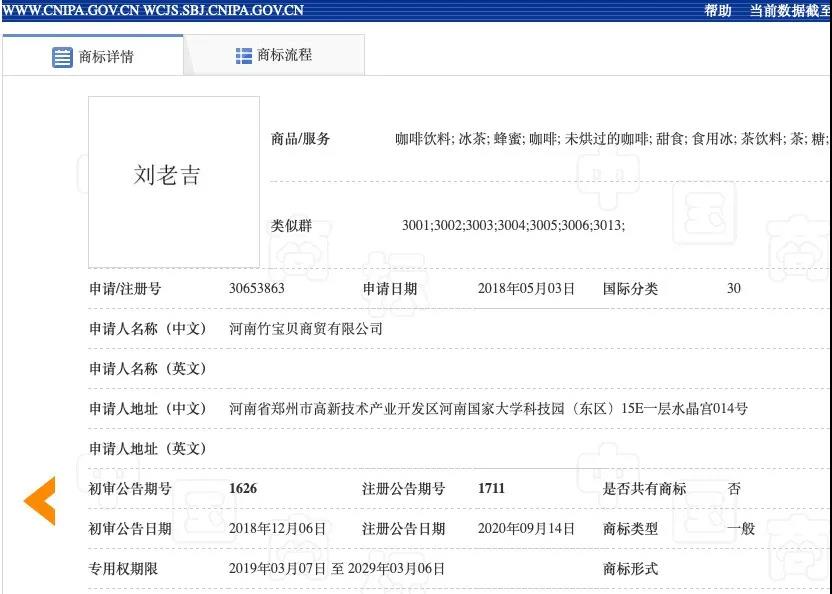Click the 商标类型 label

pos(630,529)
